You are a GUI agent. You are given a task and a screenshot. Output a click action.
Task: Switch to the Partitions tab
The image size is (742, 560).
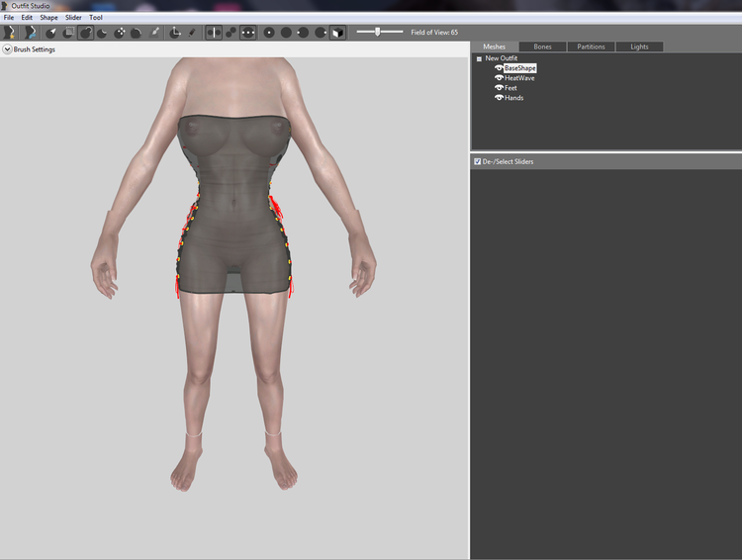coord(591,47)
